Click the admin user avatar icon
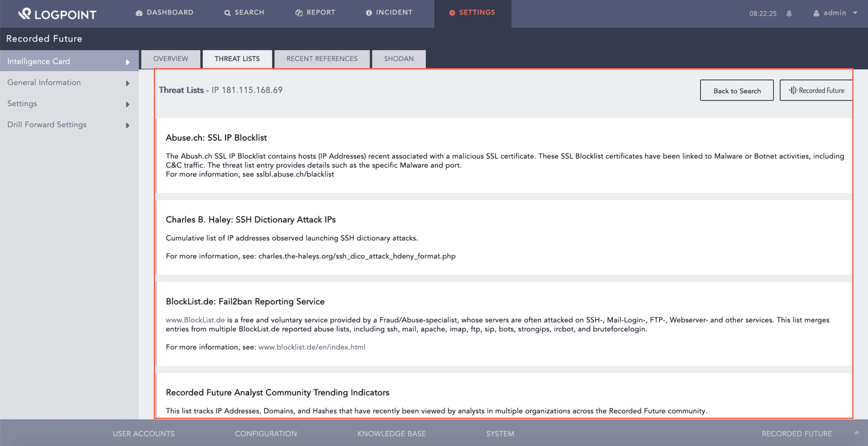This screenshot has width=868, height=446. pos(816,12)
